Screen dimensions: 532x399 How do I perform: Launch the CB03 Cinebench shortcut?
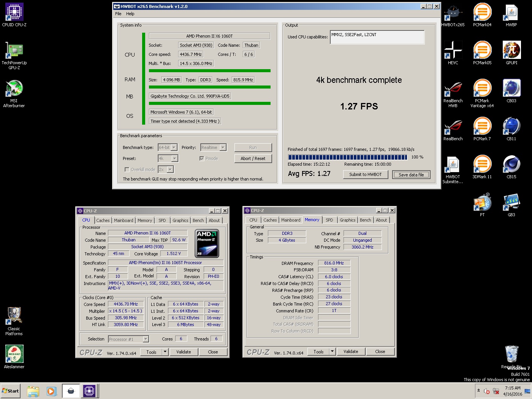click(x=511, y=91)
